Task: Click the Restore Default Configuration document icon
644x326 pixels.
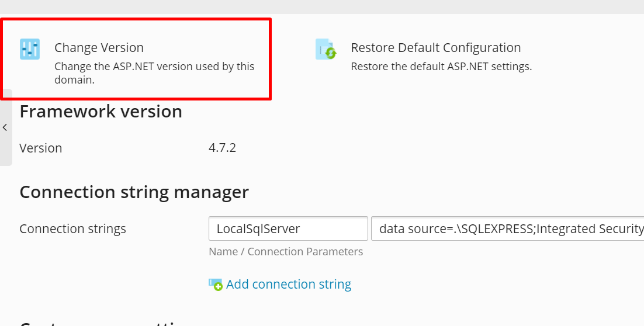Action: pos(326,49)
